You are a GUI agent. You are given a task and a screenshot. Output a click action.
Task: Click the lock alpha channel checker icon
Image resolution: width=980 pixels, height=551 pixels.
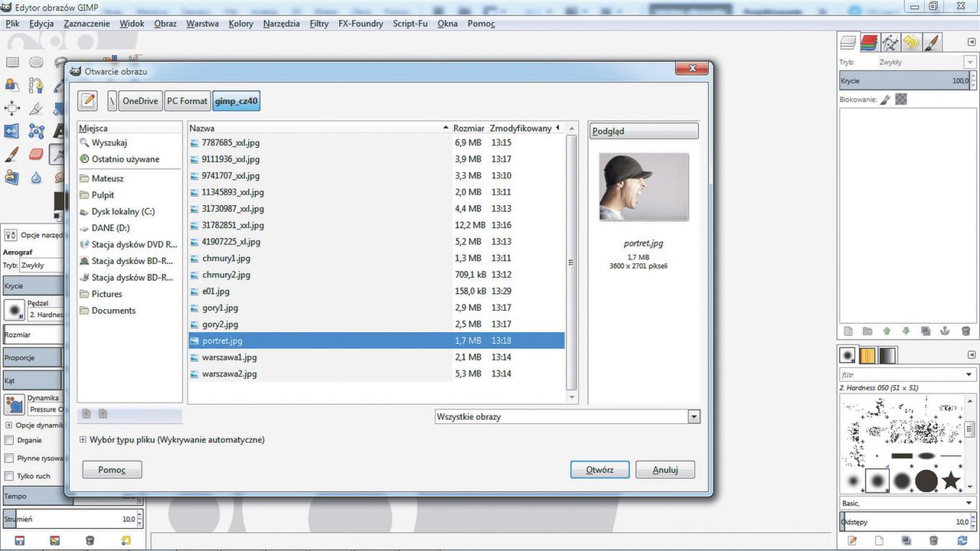pos(901,99)
